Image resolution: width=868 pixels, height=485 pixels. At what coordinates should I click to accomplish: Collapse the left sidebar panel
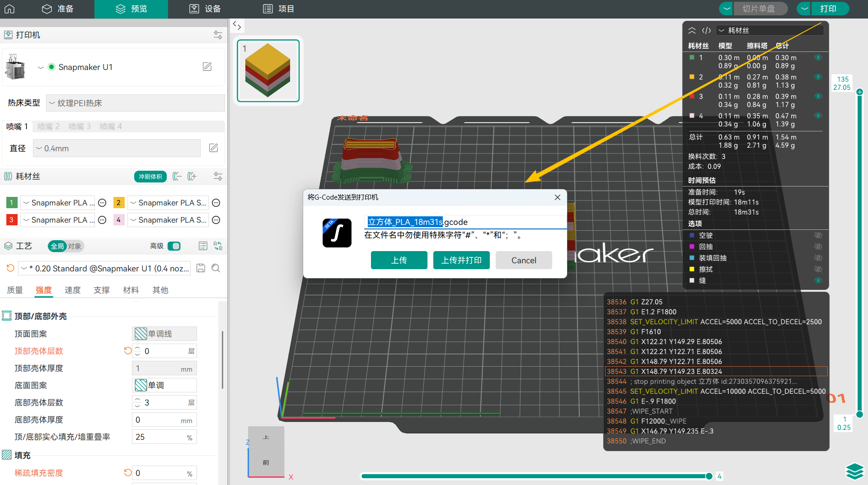click(x=237, y=25)
